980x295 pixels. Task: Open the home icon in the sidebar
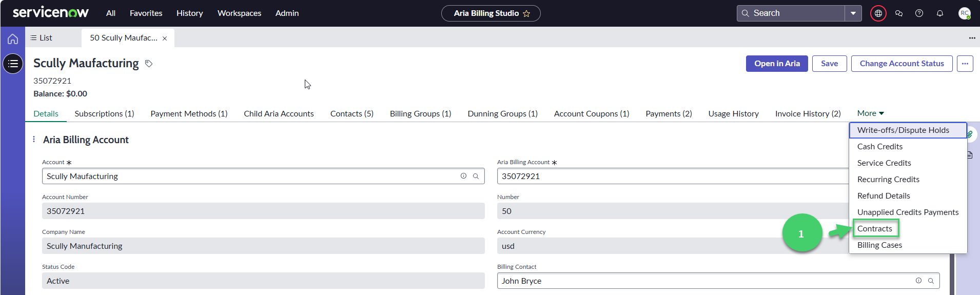pos(13,39)
